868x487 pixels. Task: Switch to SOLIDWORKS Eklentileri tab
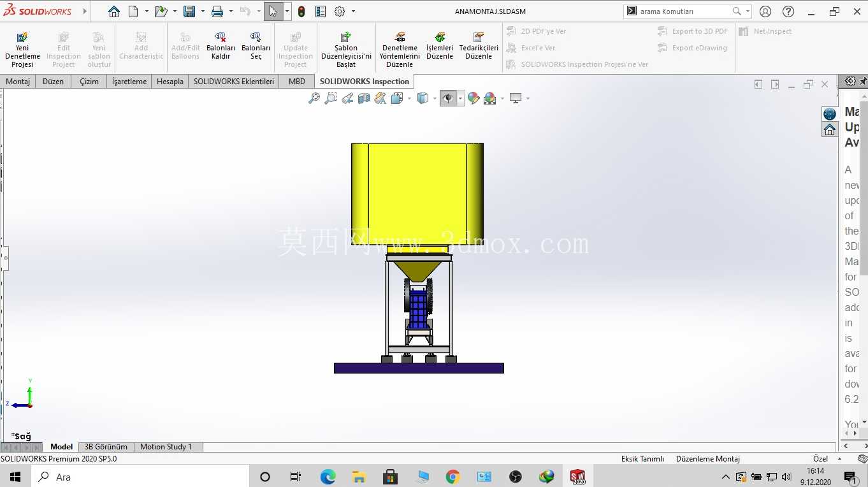tap(234, 82)
